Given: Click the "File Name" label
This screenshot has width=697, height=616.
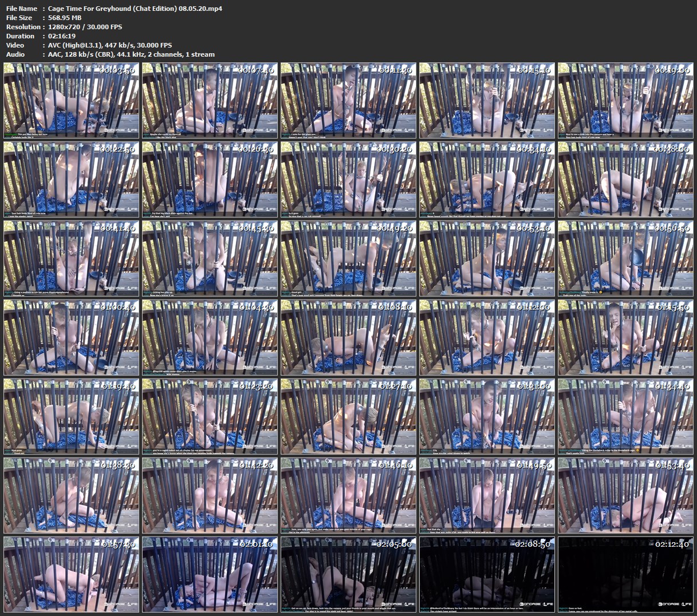Looking at the screenshot, I should 21,9.
